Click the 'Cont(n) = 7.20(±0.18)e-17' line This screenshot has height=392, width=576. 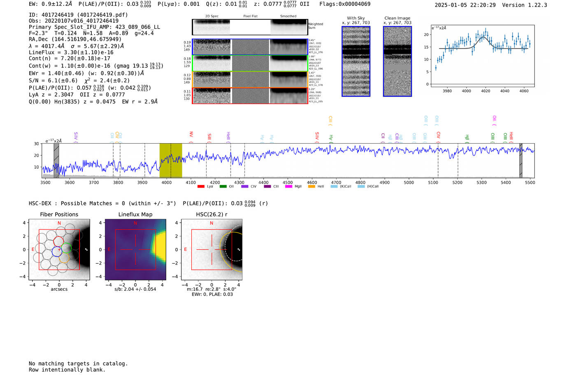tap(70, 58)
